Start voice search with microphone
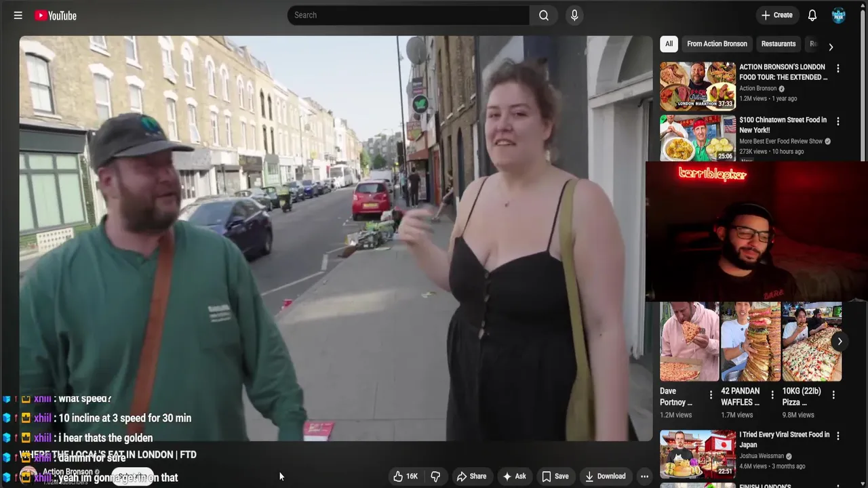 574,15
